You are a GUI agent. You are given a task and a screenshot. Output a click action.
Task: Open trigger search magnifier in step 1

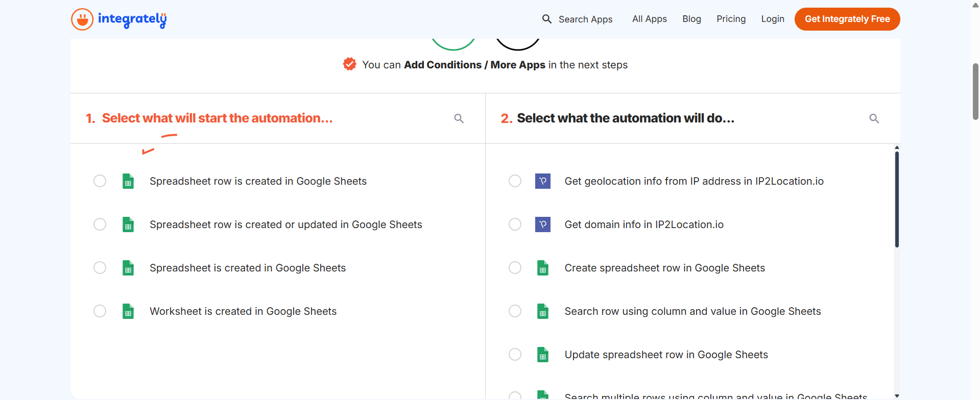point(459,118)
